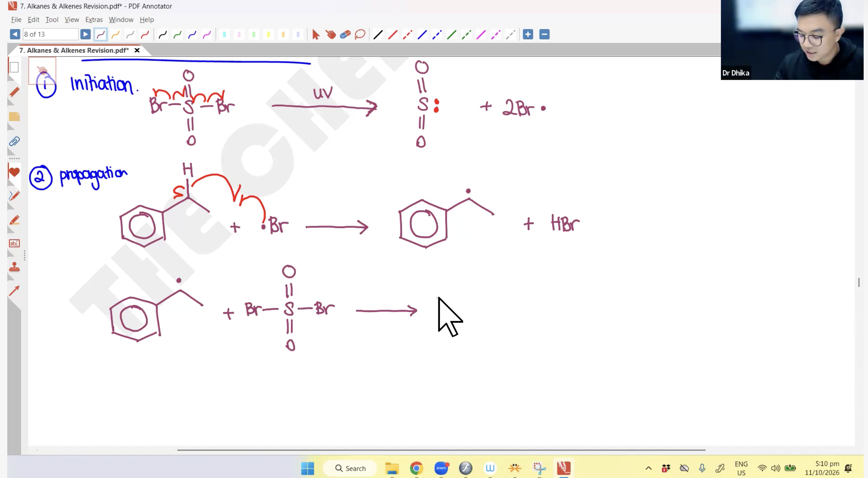Select the solid magenta line tool
Viewport: 868px width, 478px height.
coord(481,35)
